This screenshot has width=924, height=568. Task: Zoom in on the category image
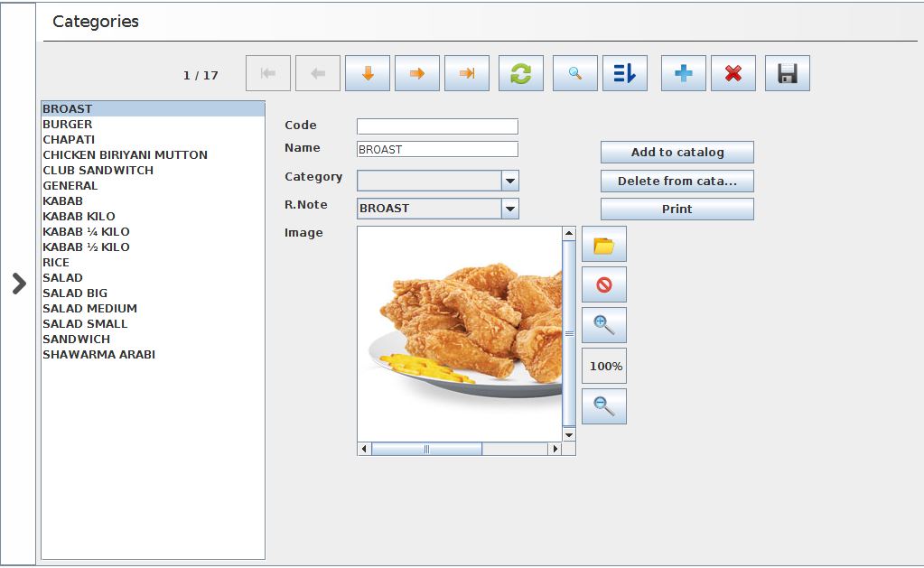pyautogui.click(x=604, y=325)
